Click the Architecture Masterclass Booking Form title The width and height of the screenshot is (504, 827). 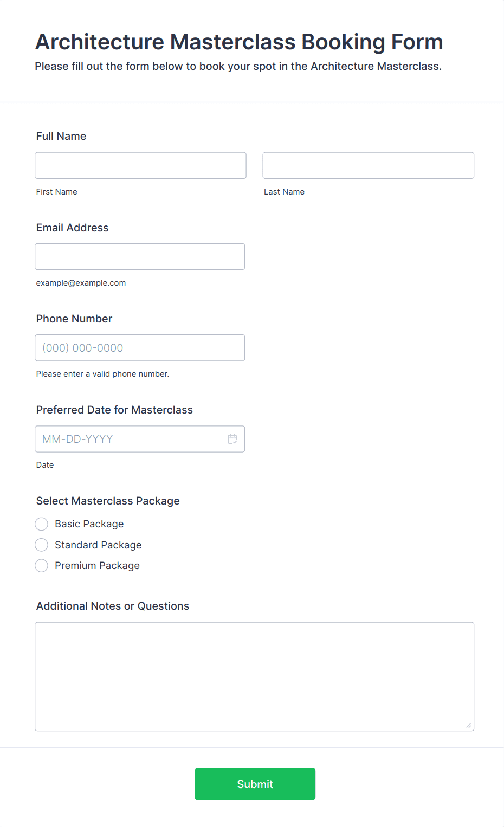239,42
